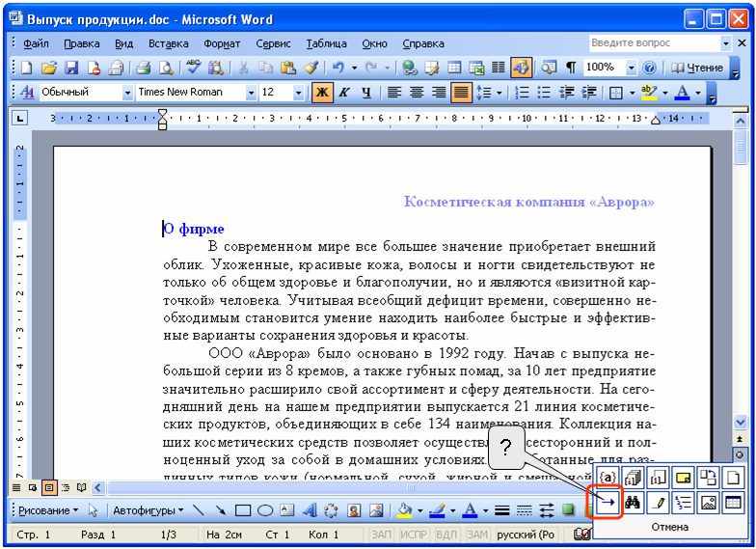756x549 pixels.
Task: Open Word Help question mark icon
Action: click(x=650, y=68)
